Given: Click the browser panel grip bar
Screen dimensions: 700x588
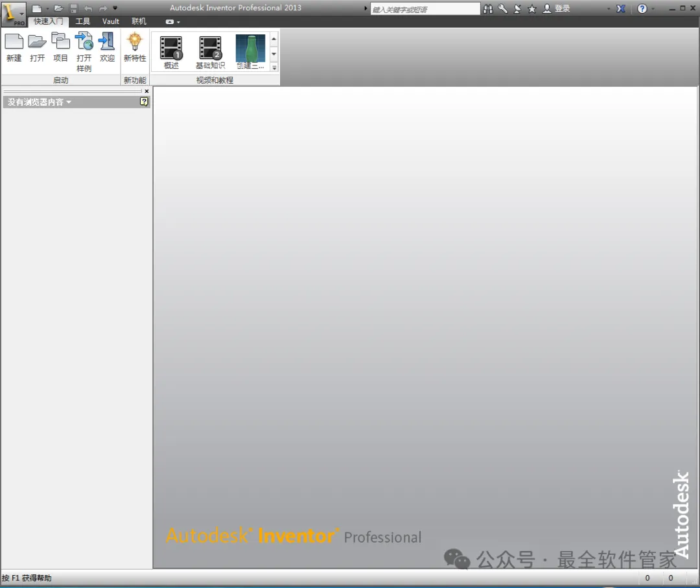Looking at the screenshot, I should (73, 91).
